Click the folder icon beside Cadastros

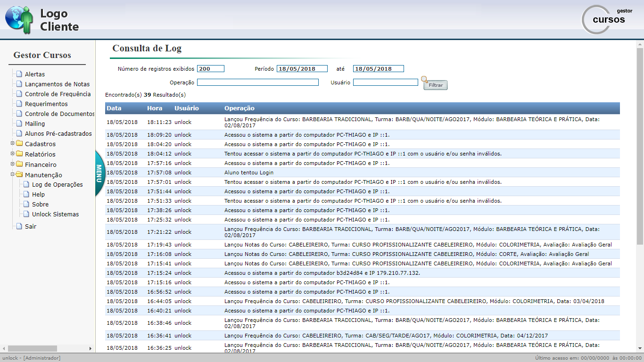tap(19, 144)
